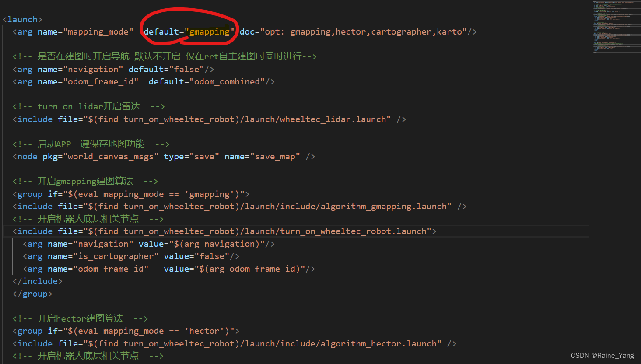Viewport: 641px width, 364px height.
Task: Click the "mapping_mode" arg name value
Action: click(98, 32)
